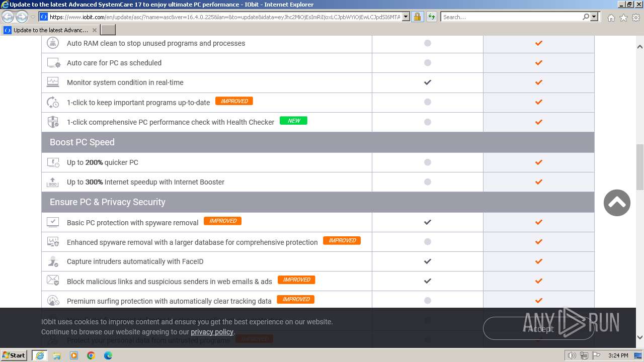Click IMPROVED badge on Basic PC protection

222,221
